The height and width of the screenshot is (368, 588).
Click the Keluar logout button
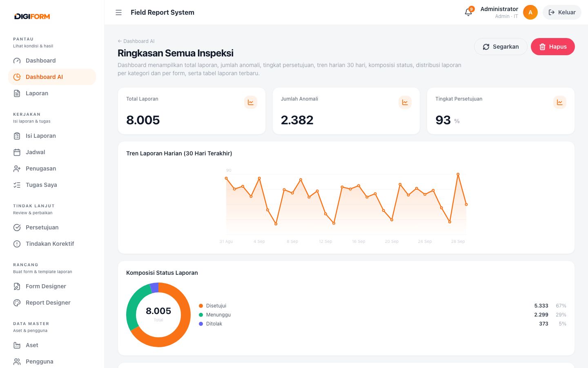point(562,12)
